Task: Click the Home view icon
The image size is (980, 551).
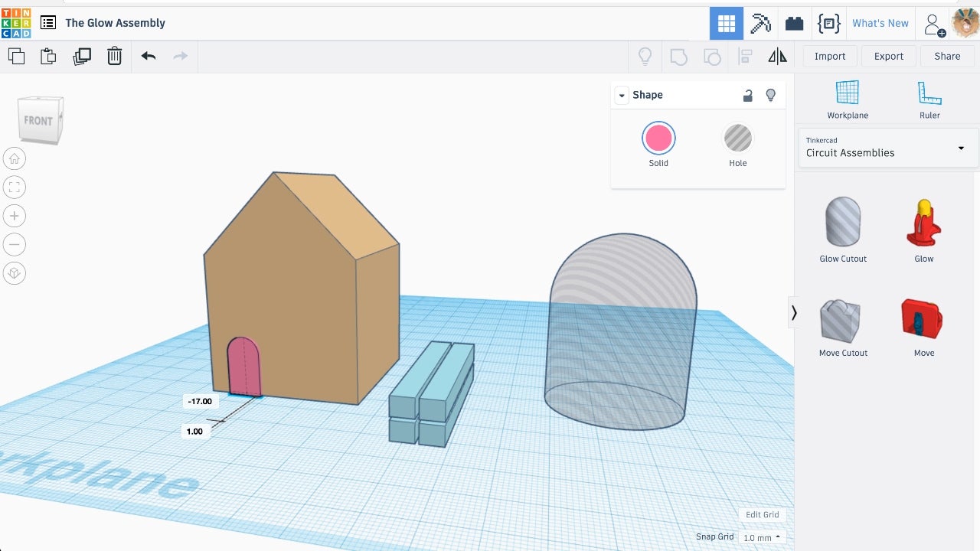Action: pyautogui.click(x=15, y=158)
